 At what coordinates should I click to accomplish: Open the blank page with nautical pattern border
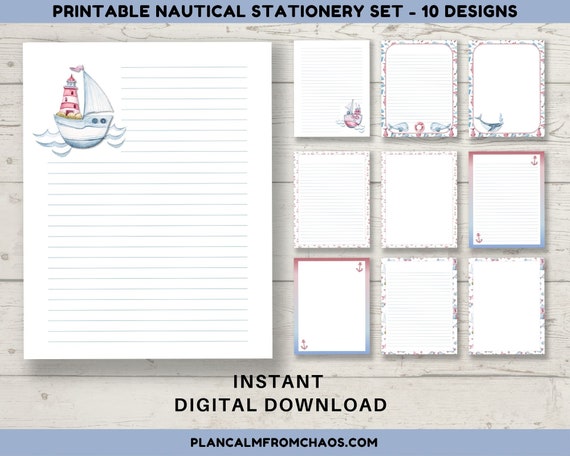coord(506,306)
